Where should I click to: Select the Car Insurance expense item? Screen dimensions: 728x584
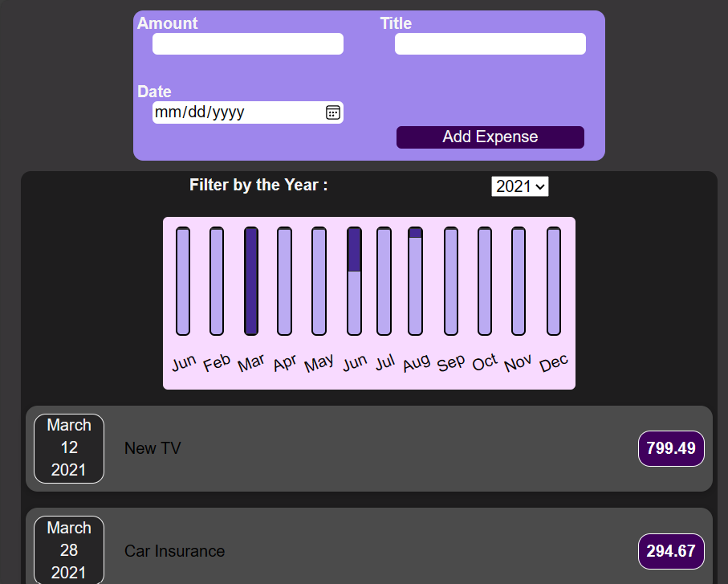pyautogui.click(x=369, y=551)
